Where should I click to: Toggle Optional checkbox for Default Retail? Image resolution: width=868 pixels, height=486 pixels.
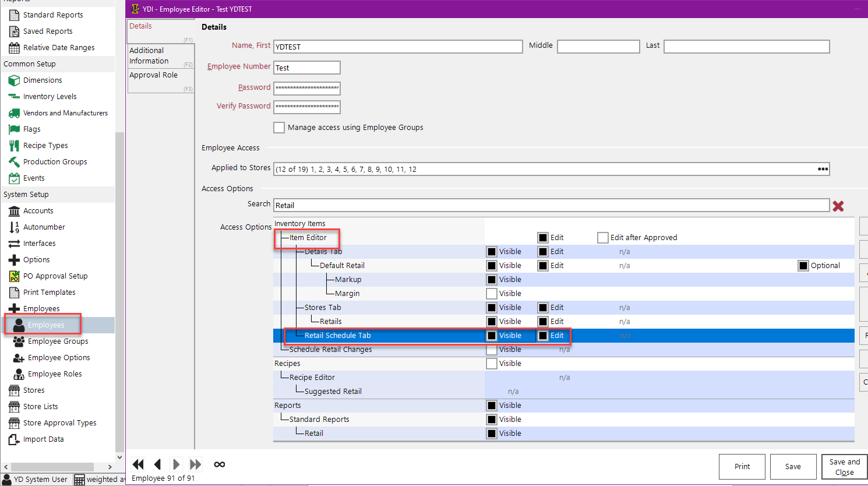[803, 266]
